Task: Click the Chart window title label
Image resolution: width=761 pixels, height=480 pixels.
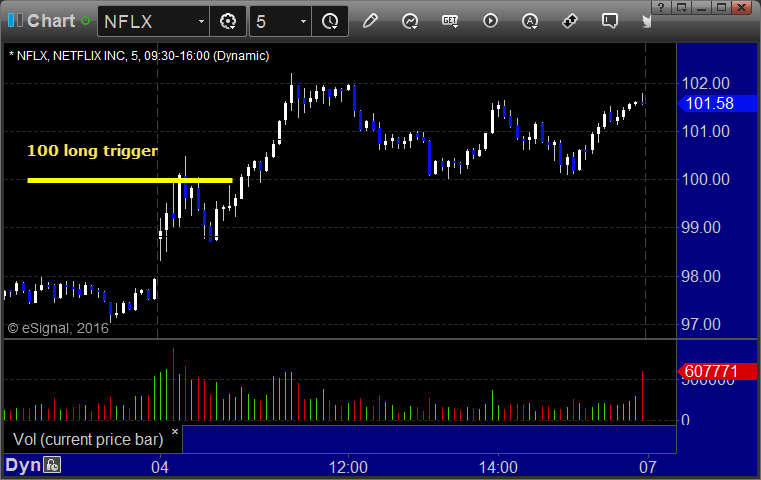Action: 51,21
